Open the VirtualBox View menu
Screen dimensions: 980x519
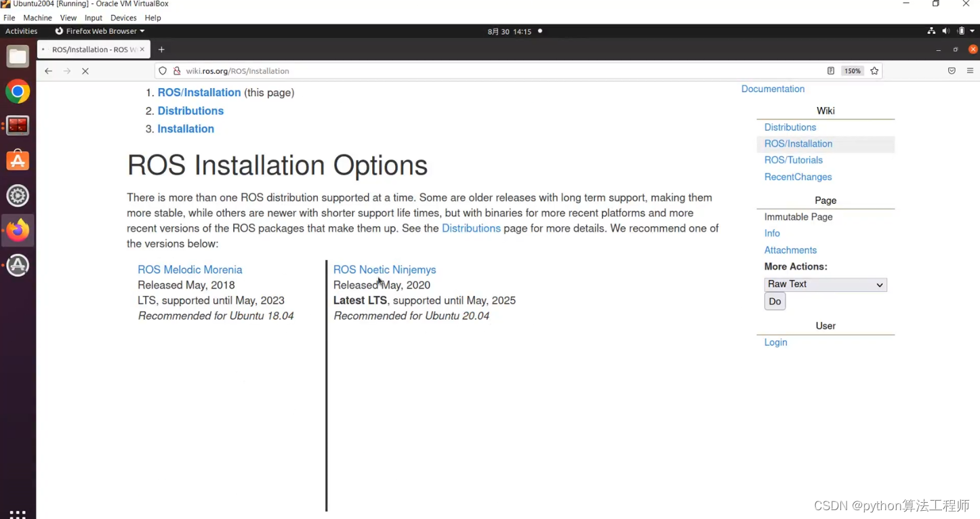68,18
